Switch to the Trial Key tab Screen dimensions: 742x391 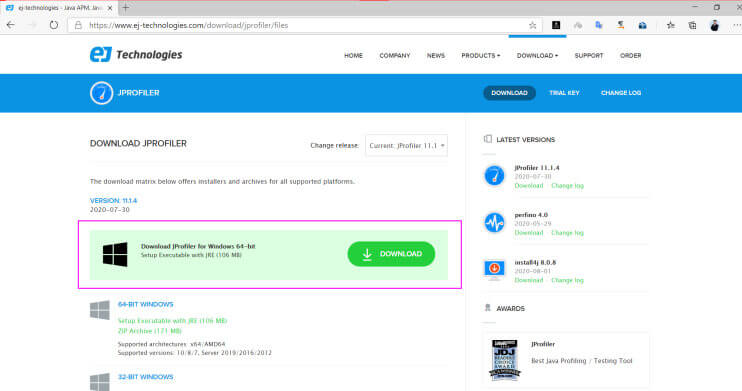click(x=564, y=93)
